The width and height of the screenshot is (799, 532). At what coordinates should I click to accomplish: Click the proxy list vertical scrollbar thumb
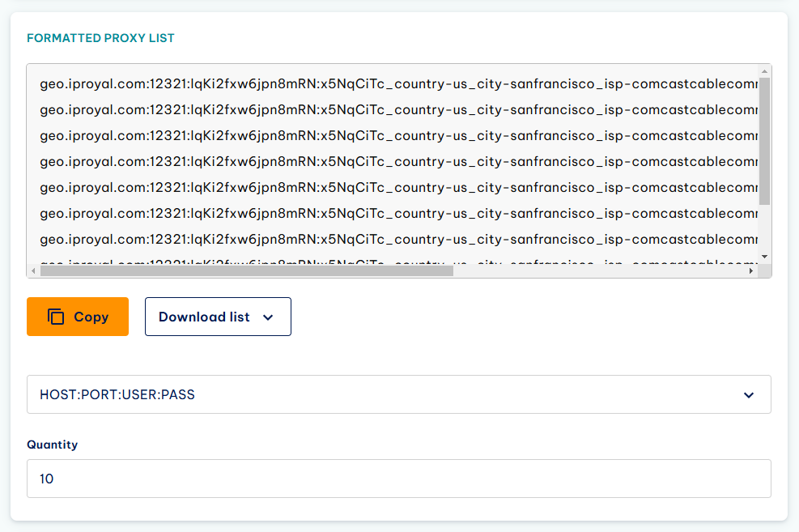764,141
